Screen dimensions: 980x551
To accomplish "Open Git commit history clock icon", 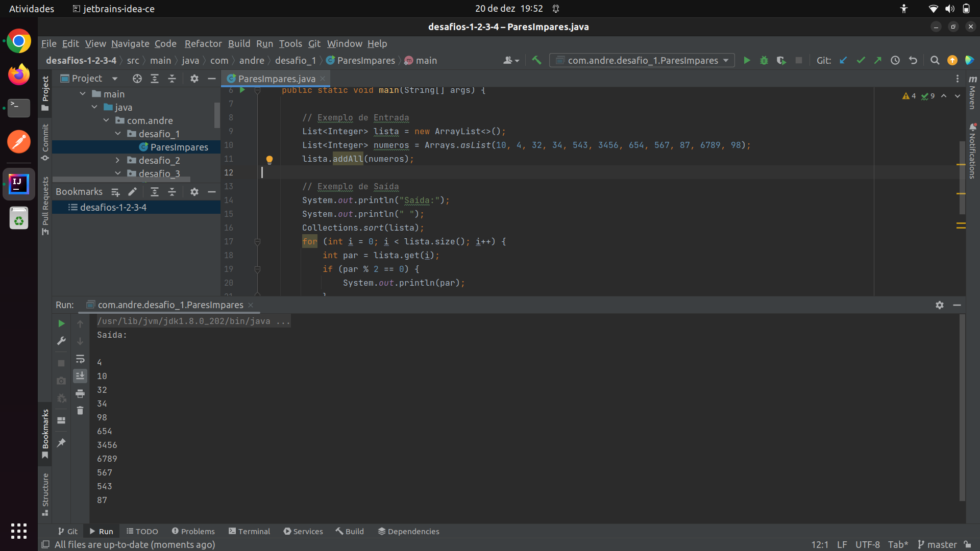I will tap(895, 60).
